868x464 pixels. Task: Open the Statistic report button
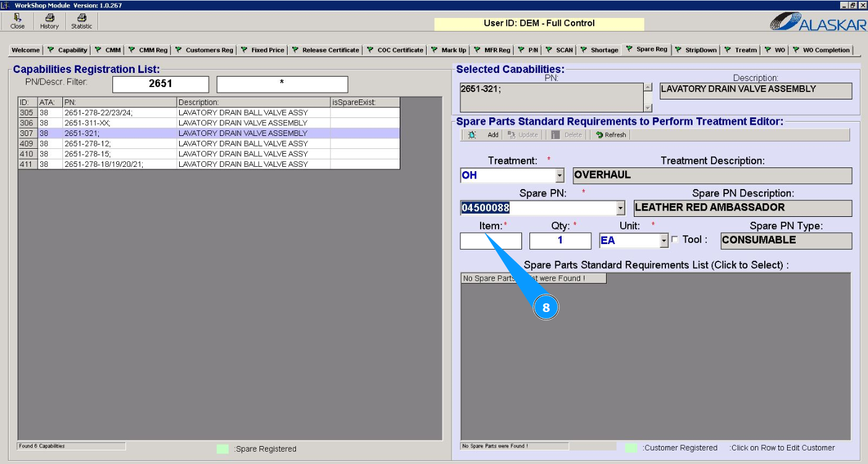click(81, 22)
